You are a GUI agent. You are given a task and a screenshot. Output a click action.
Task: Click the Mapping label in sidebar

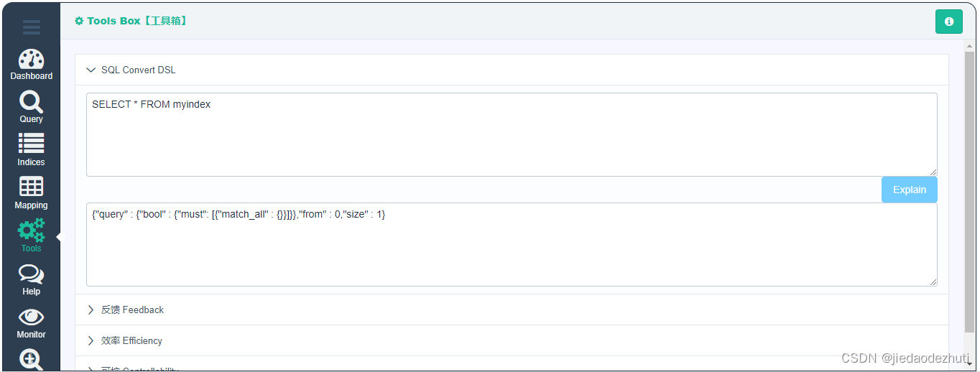pyautogui.click(x=31, y=205)
